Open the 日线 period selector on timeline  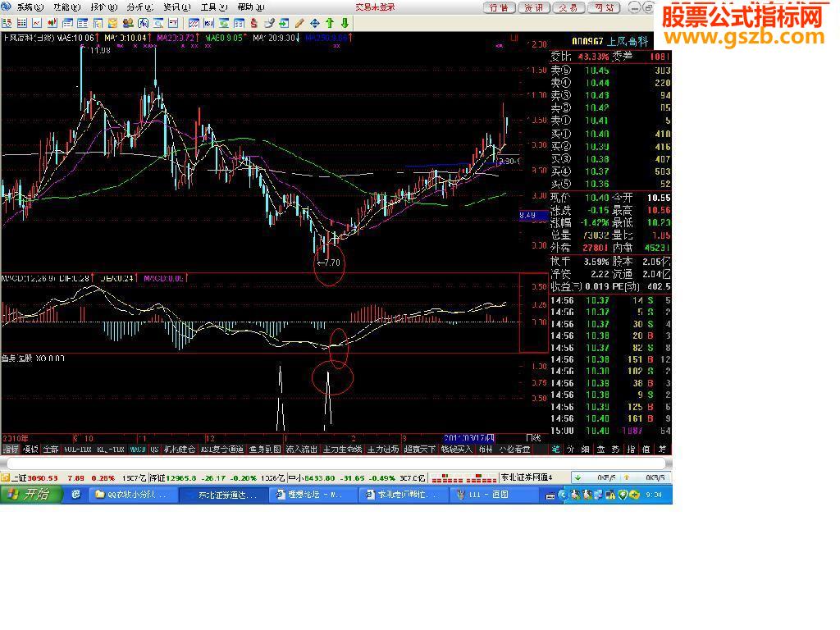click(x=533, y=438)
